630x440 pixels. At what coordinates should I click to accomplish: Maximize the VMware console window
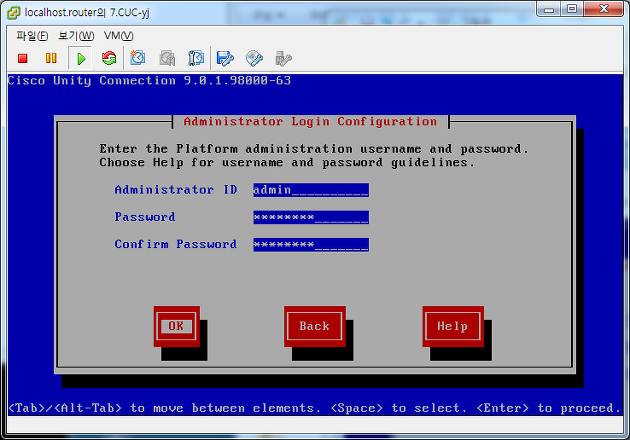[572, 9]
